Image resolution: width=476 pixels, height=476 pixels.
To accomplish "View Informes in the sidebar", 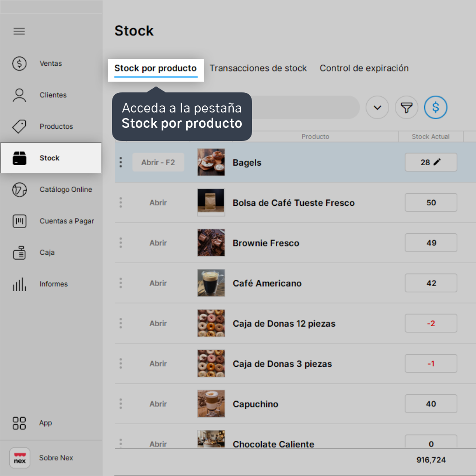I will pyautogui.click(x=53, y=284).
